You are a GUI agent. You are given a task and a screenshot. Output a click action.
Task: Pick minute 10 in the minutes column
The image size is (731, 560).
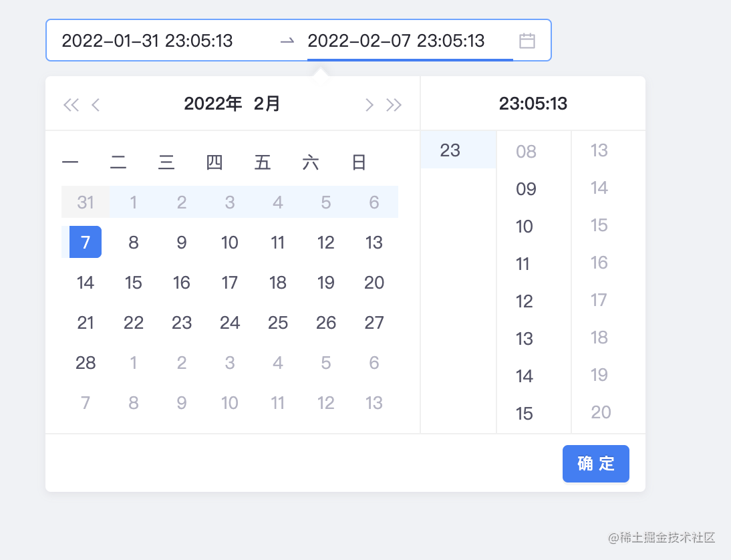523,226
